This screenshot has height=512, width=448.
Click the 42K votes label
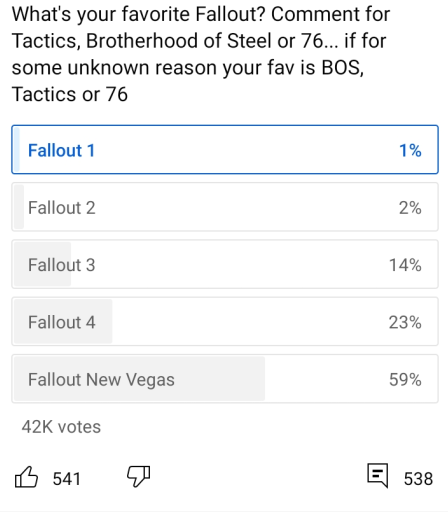coord(61,427)
